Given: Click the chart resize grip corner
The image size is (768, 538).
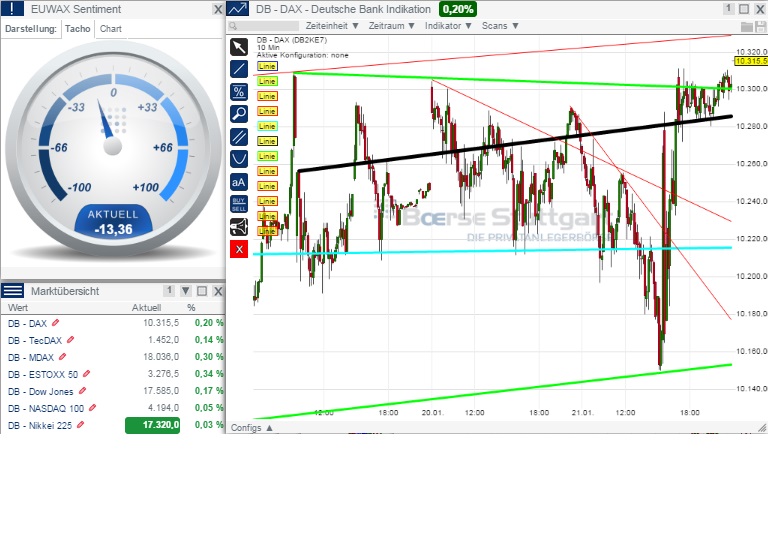Looking at the screenshot, I should click(762, 428).
